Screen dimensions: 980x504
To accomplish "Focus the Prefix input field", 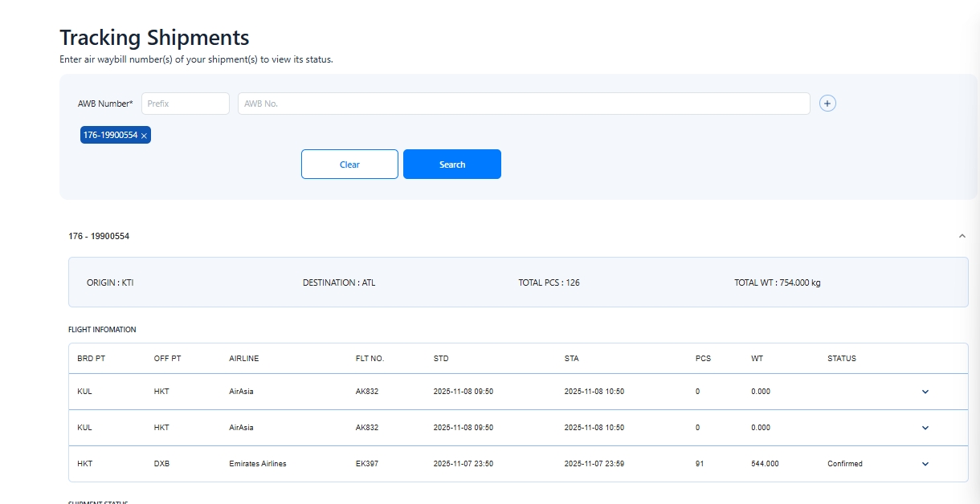I will coord(186,104).
